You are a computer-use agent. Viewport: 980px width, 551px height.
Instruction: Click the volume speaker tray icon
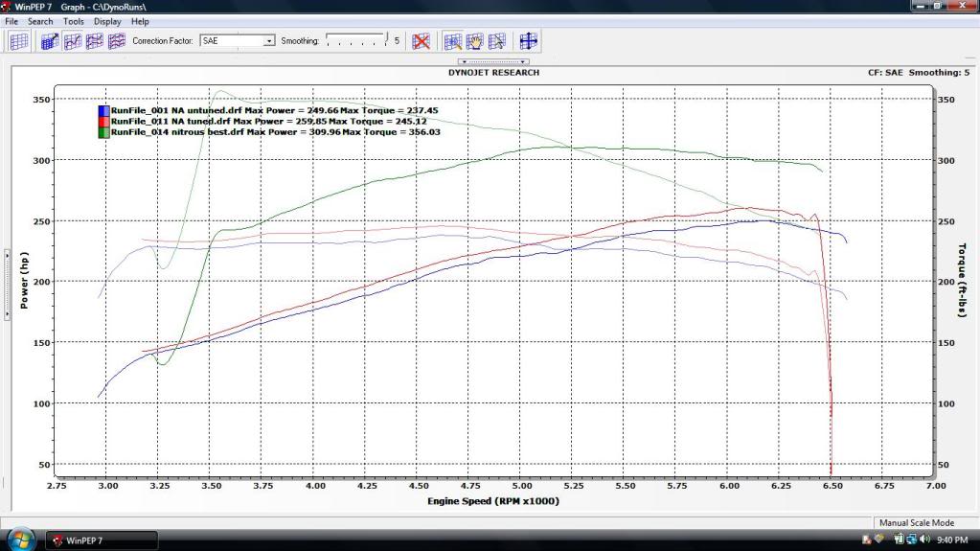(x=925, y=540)
